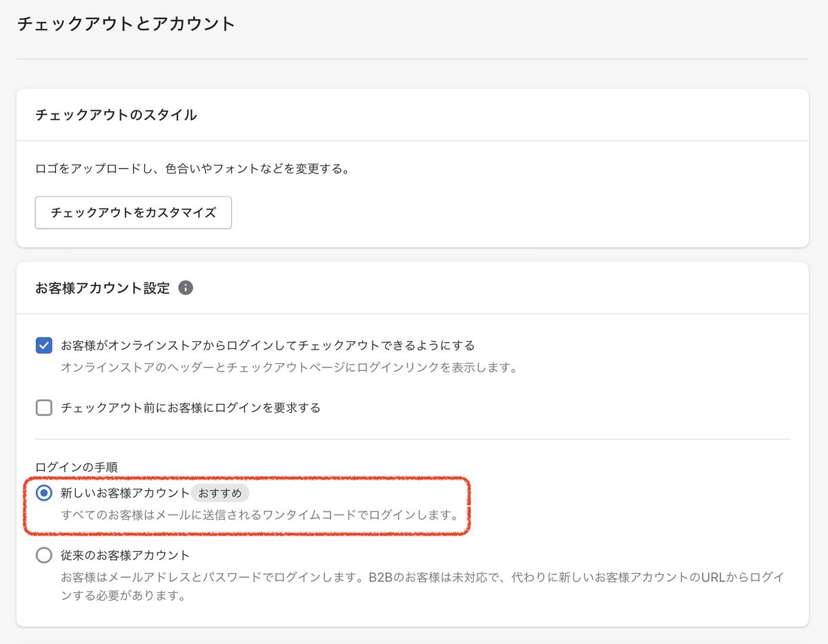The image size is (828, 644).
Task: Select the 従来のお客様アカウント radio button
Action: 44,555
